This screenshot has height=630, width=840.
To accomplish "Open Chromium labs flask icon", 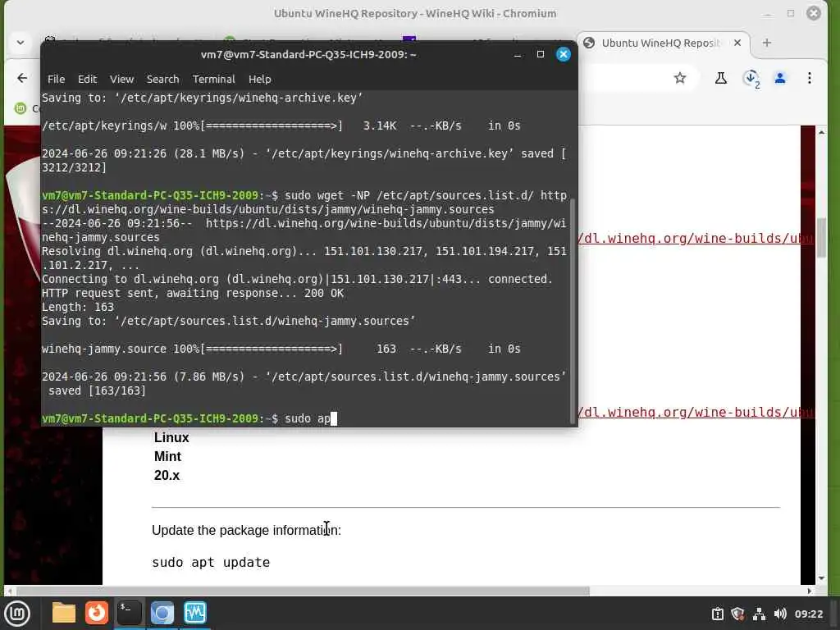I will [720, 78].
